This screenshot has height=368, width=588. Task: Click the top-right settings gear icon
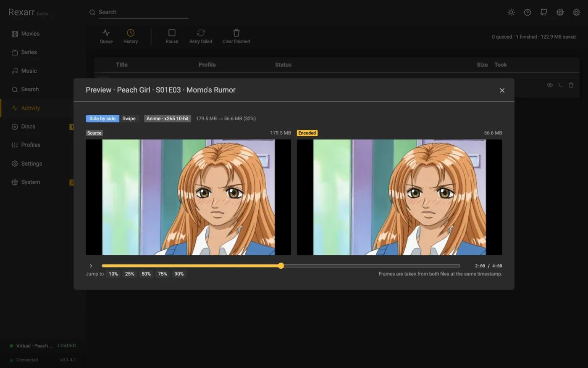pos(577,12)
